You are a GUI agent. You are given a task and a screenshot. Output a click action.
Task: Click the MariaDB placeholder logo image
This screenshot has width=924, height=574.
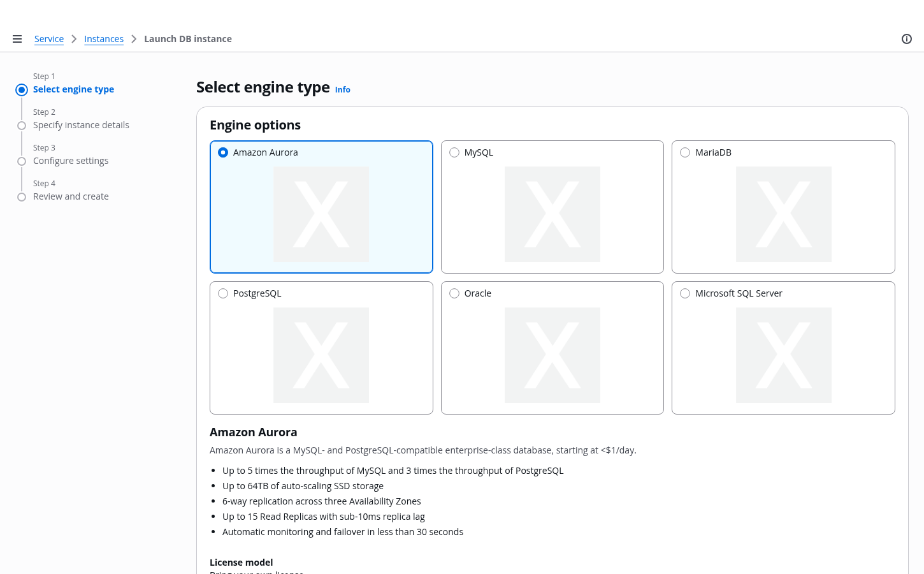[x=784, y=214]
